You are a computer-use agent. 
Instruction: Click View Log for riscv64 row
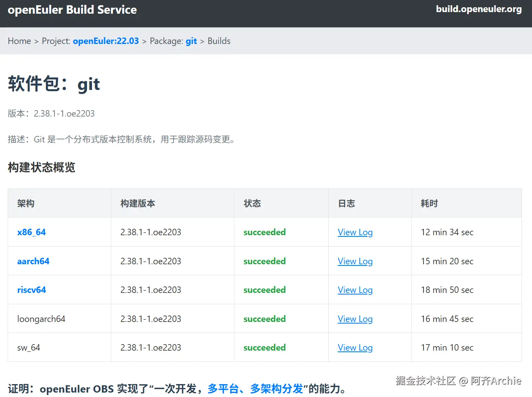355,290
